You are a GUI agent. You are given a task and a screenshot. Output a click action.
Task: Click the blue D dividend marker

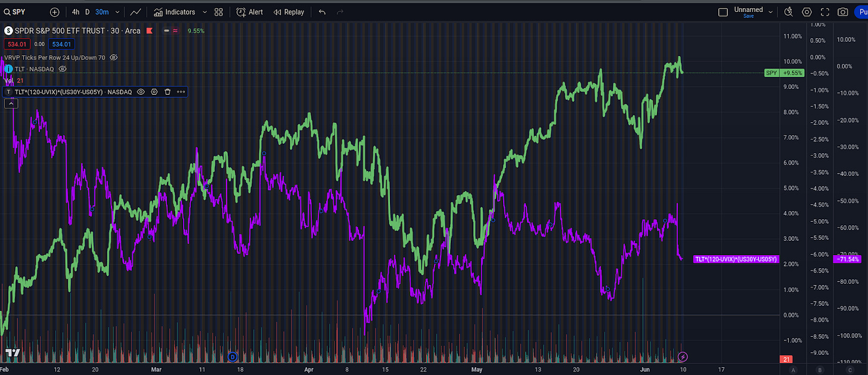(232, 357)
